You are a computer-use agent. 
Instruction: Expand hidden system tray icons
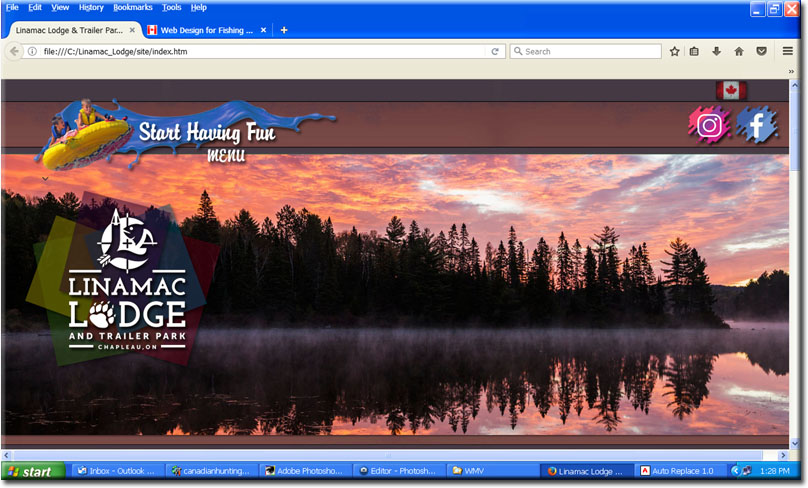pos(735,470)
